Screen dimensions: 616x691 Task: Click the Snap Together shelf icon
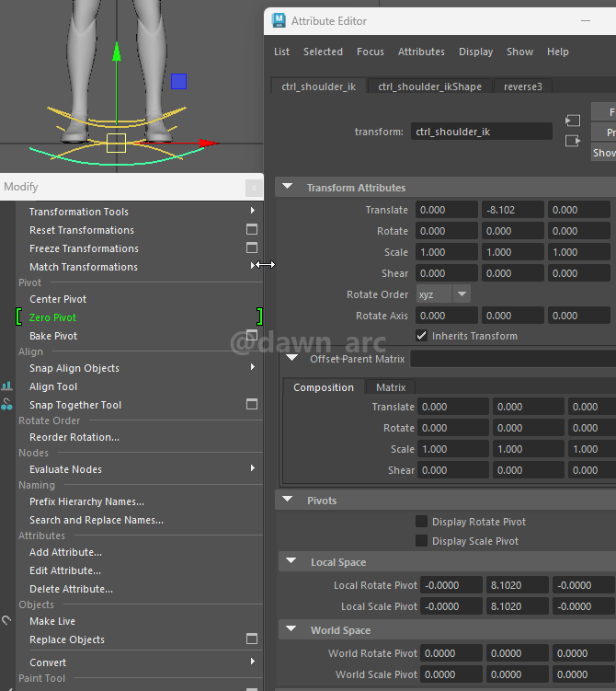6,404
